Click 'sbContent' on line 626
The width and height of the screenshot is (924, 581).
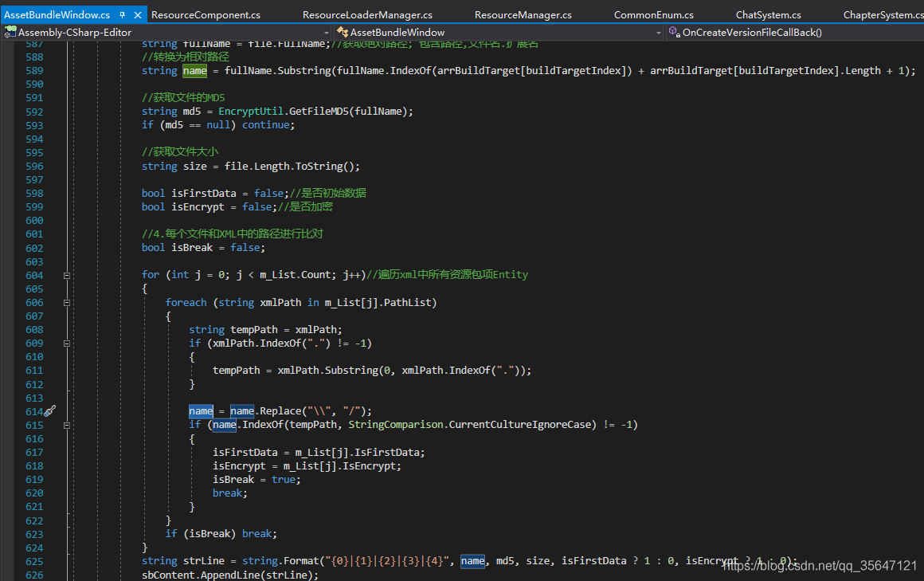pos(168,575)
